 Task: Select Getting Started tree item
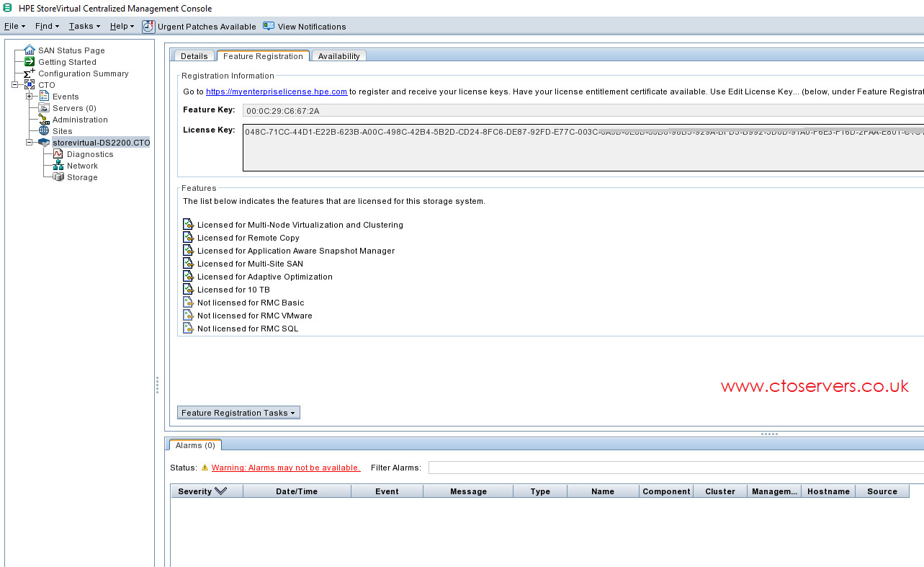(67, 62)
